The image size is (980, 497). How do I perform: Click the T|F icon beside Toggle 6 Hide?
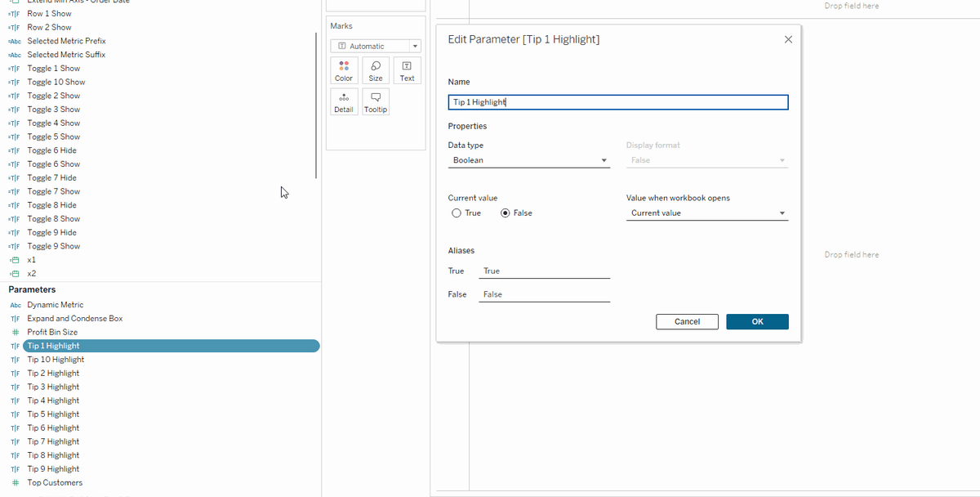(14, 150)
